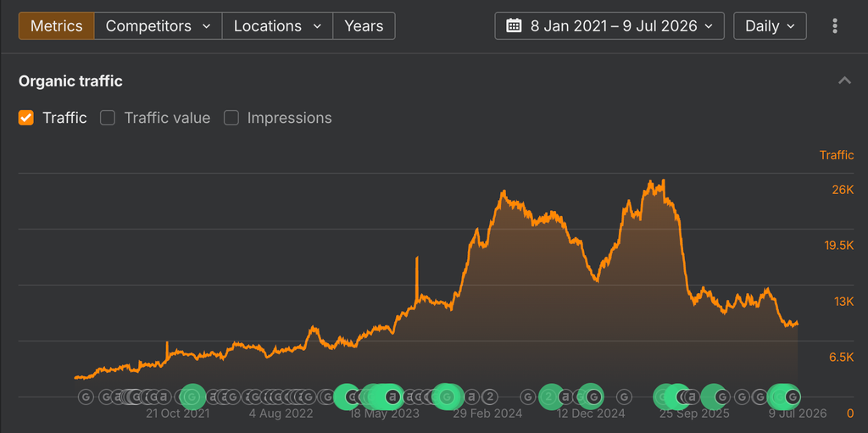Switch to the Years tab

point(364,26)
